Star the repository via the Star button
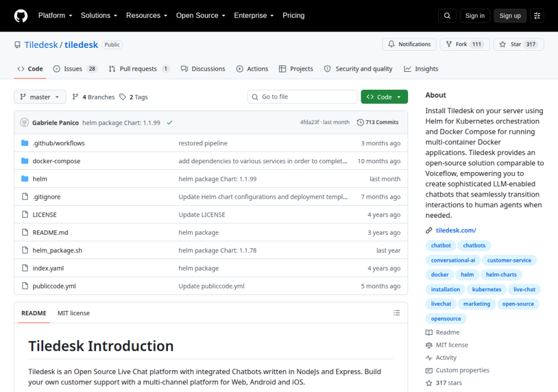The width and height of the screenshot is (558, 392). point(519,44)
